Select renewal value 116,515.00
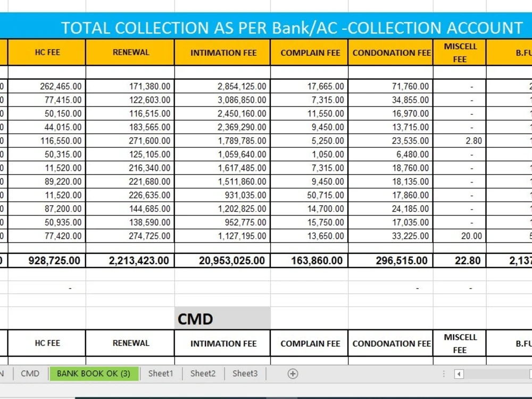532x399 pixels. coord(130,113)
